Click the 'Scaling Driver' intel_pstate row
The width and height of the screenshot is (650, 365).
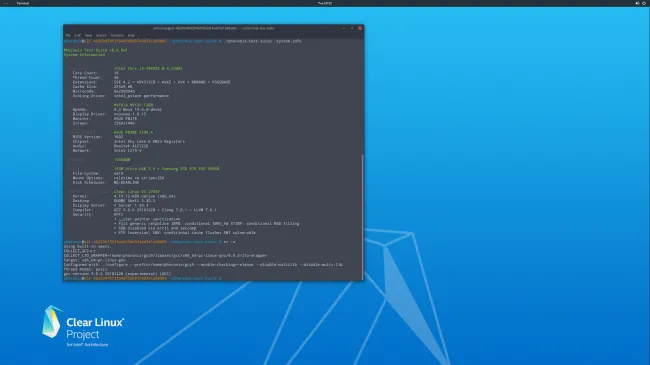pos(121,96)
